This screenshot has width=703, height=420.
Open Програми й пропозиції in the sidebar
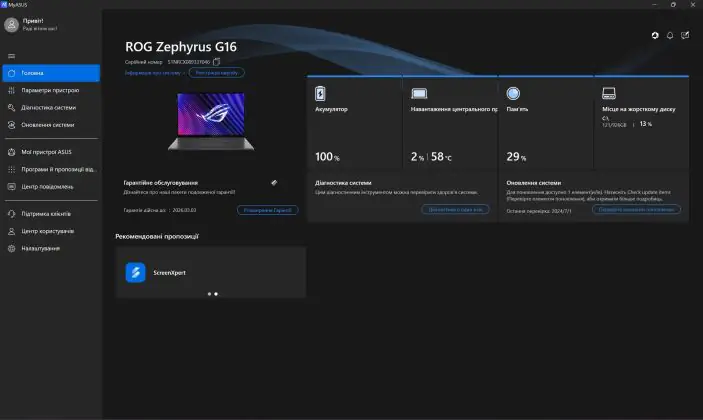(51, 169)
